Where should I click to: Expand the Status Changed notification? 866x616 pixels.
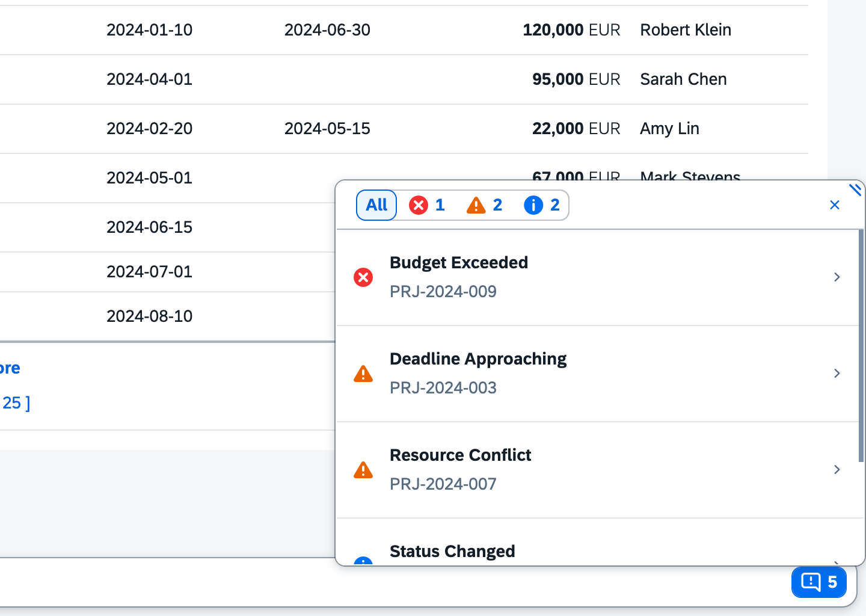[837, 563]
